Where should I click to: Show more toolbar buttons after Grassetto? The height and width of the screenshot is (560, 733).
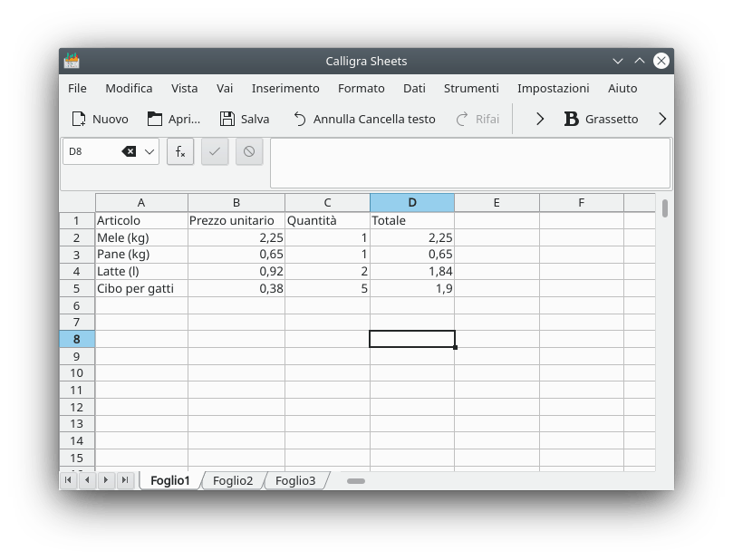662,119
